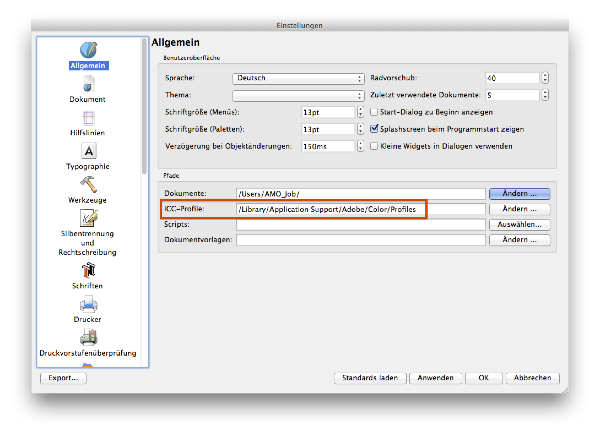This screenshot has height=437, width=600.
Task: Enable Start-Dialog zu Beginn anzeigen
Action: 375,112
